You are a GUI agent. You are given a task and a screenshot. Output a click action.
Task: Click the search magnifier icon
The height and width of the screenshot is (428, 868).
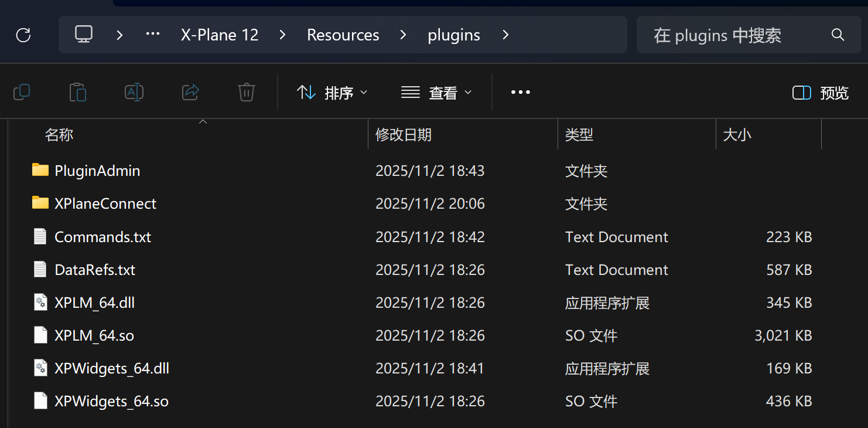click(838, 35)
